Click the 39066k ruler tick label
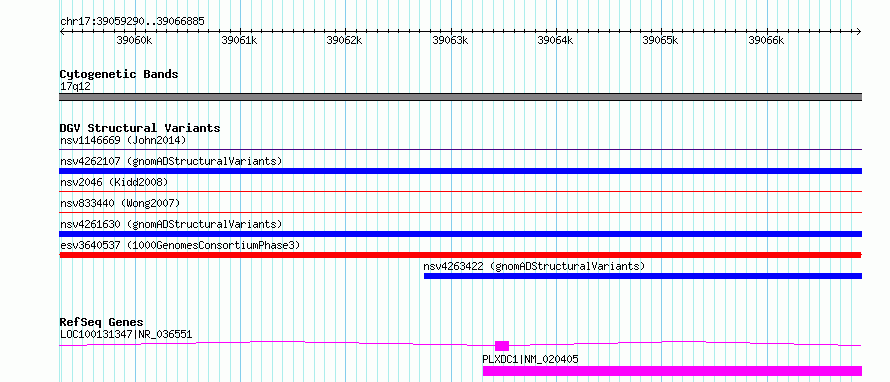 [766, 40]
